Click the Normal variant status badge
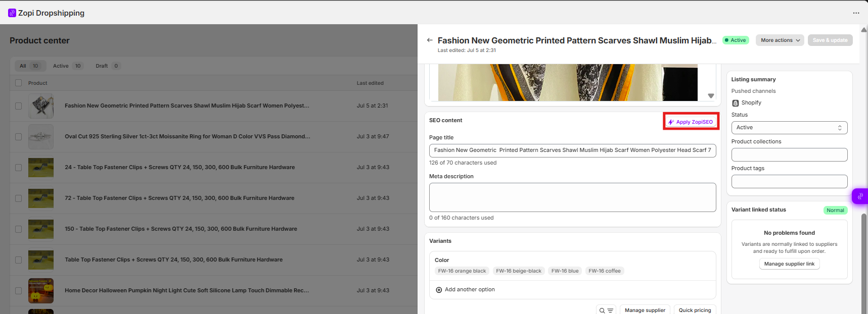The height and width of the screenshot is (314, 868). point(835,211)
